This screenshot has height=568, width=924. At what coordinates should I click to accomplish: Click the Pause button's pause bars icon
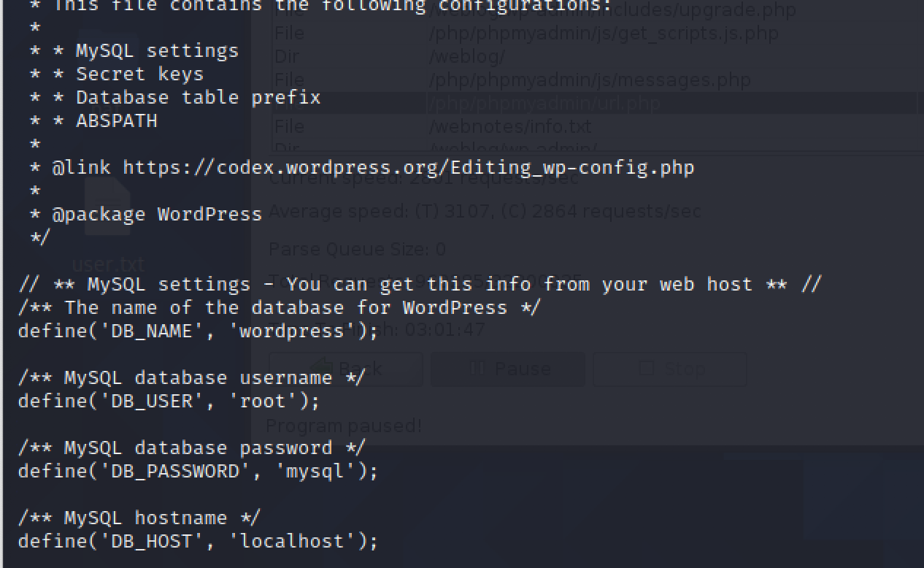[477, 368]
